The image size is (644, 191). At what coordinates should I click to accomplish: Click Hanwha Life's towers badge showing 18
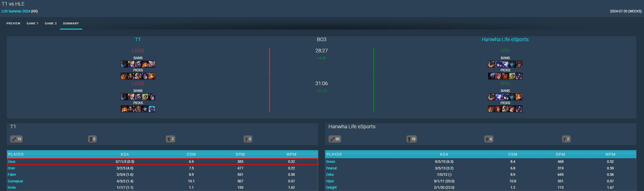(x=412, y=139)
